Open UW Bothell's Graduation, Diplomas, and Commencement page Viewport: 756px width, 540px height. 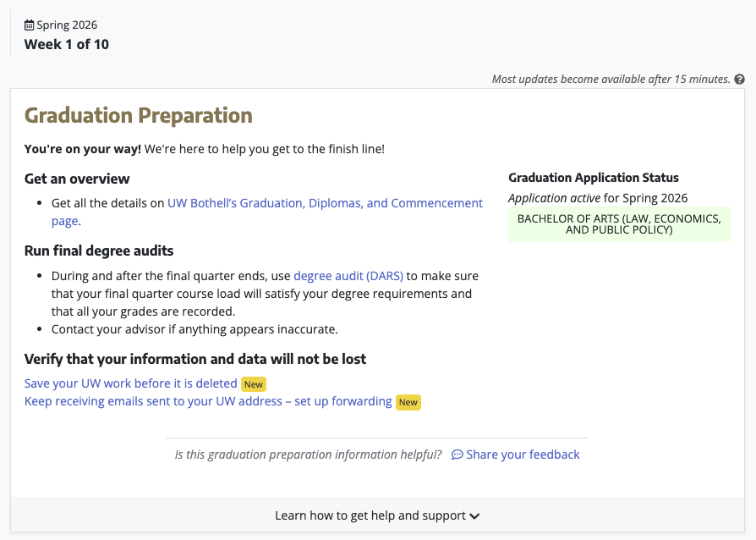tap(325, 203)
